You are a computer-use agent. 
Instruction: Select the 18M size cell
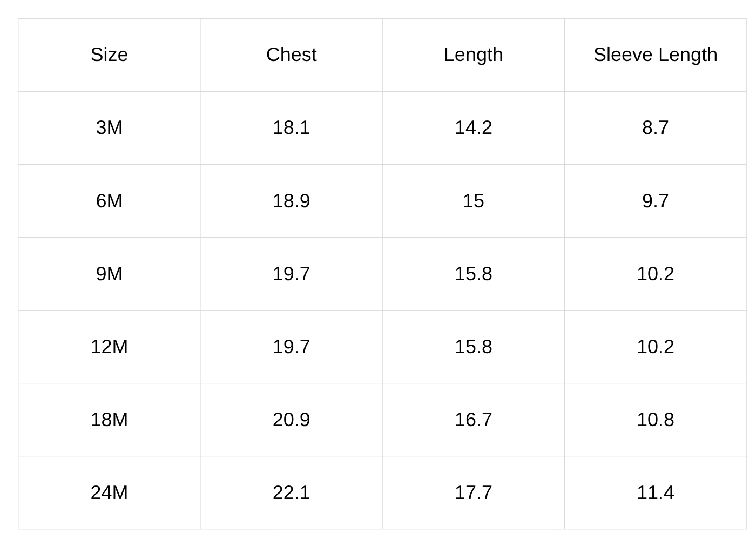(109, 420)
